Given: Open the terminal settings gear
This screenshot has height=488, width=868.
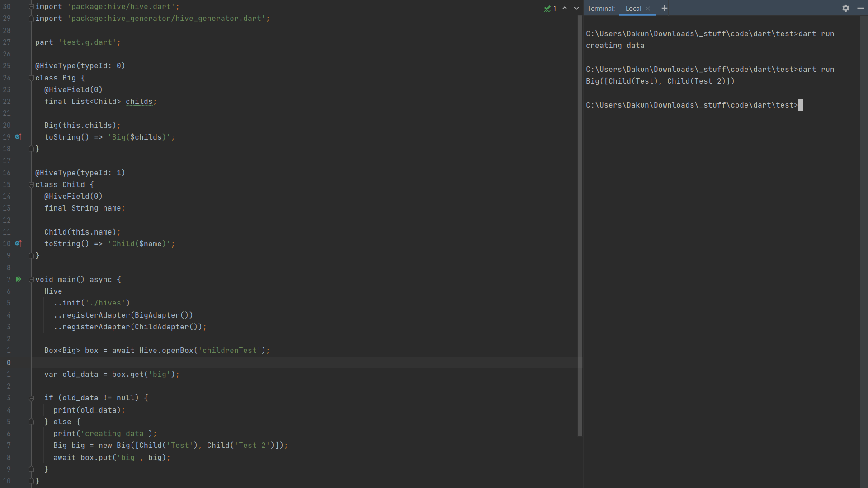Looking at the screenshot, I should click(x=845, y=8).
